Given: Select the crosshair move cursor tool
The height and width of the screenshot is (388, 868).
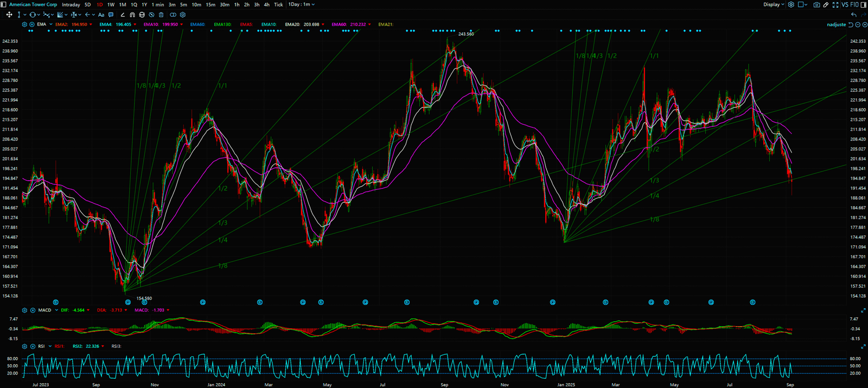Looking at the screenshot, I should 9,15.
